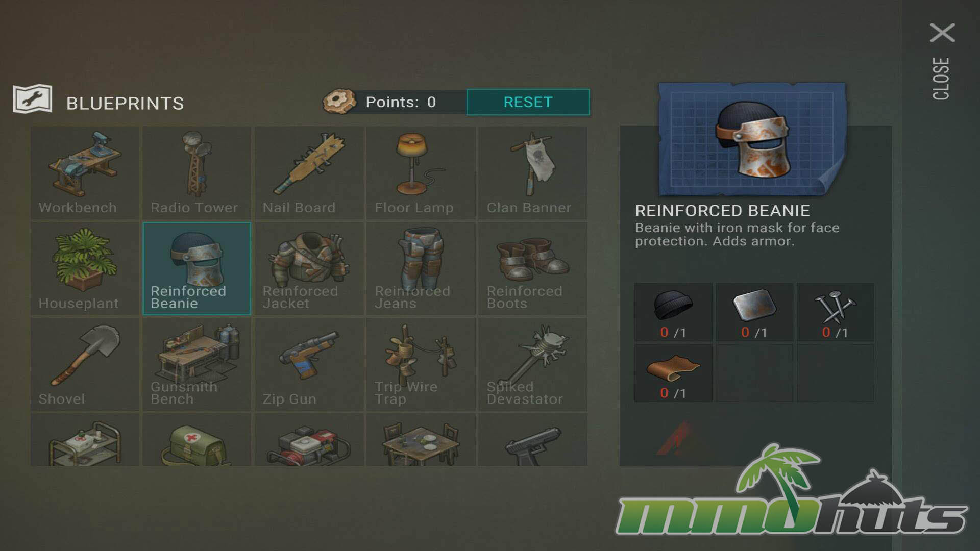This screenshot has height=551, width=980.
Task: Select the Clan Banner blueprint
Action: [533, 173]
